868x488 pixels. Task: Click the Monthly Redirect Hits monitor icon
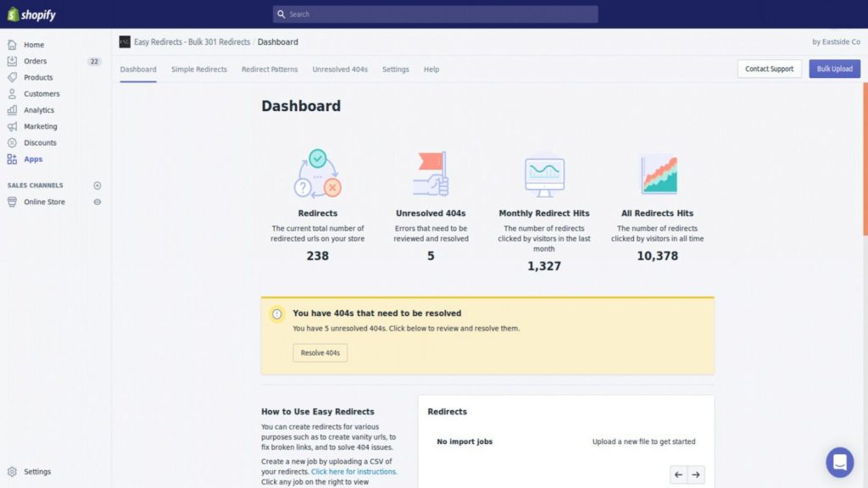544,176
